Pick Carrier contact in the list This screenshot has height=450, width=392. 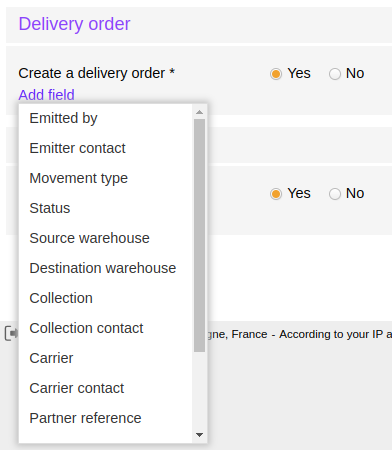[105, 388]
